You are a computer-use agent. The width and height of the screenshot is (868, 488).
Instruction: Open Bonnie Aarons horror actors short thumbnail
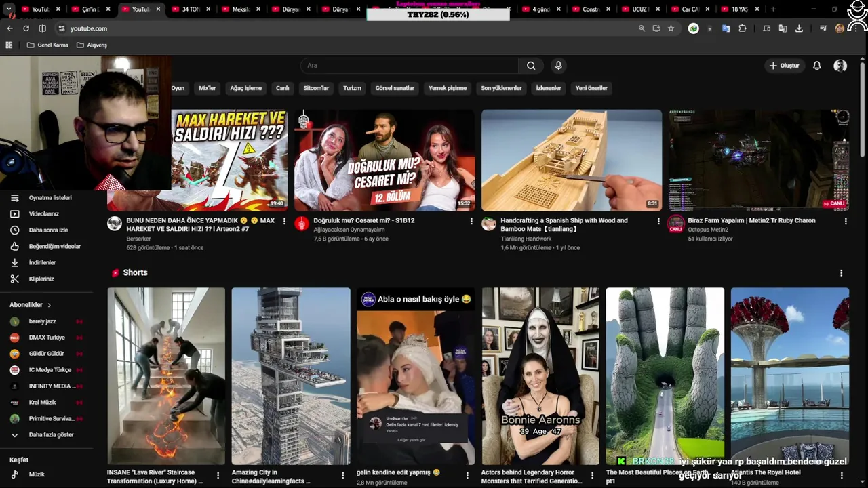[540, 376]
